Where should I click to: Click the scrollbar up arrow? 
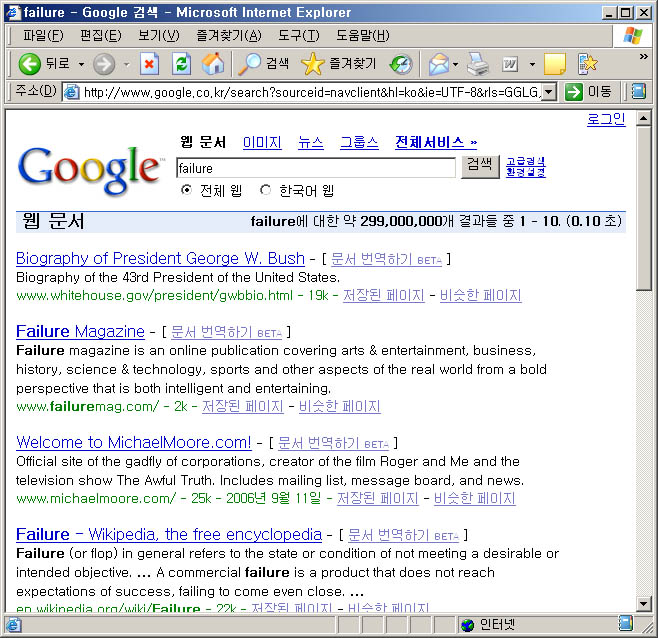(x=643, y=118)
